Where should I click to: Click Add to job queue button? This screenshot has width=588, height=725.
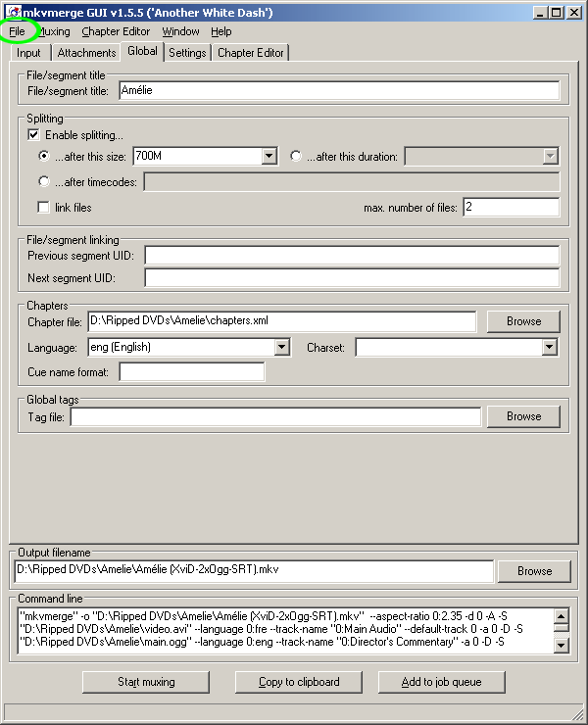(441, 682)
